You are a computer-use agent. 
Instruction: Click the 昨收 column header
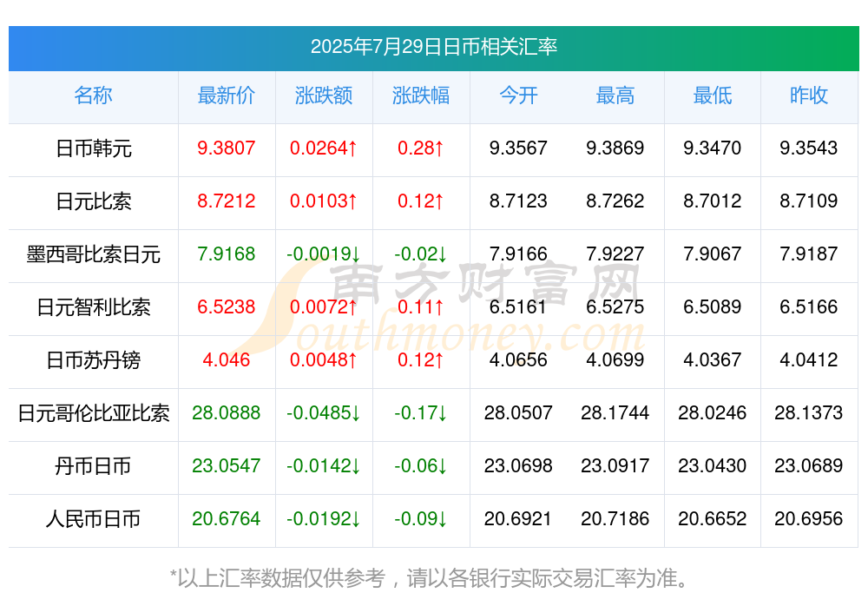(809, 96)
